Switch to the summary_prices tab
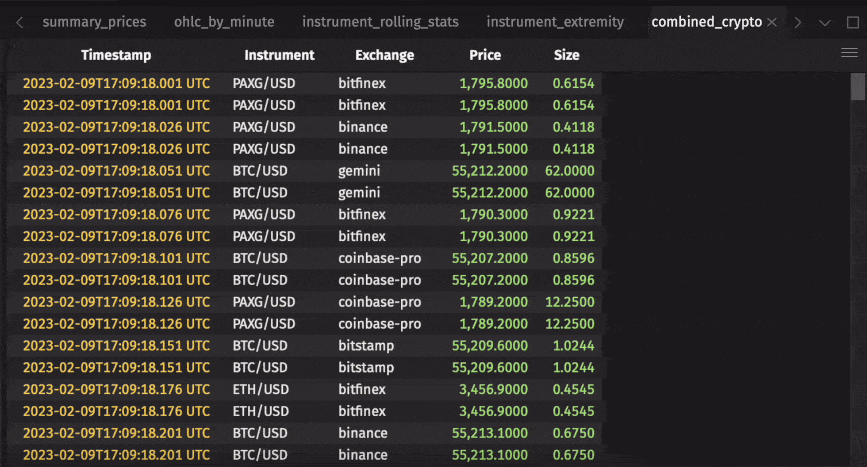867x467 pixels. [94, 22]
